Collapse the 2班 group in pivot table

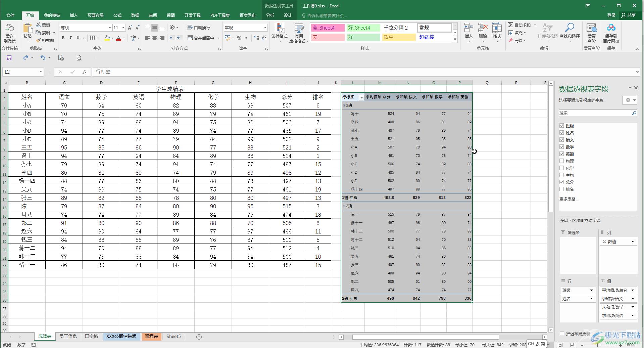(344, 206)
